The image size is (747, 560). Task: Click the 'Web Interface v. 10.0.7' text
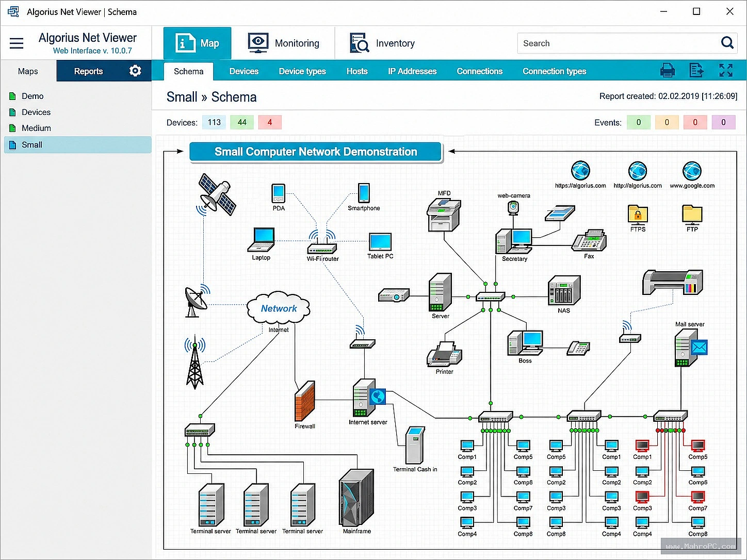pos(92,51)
